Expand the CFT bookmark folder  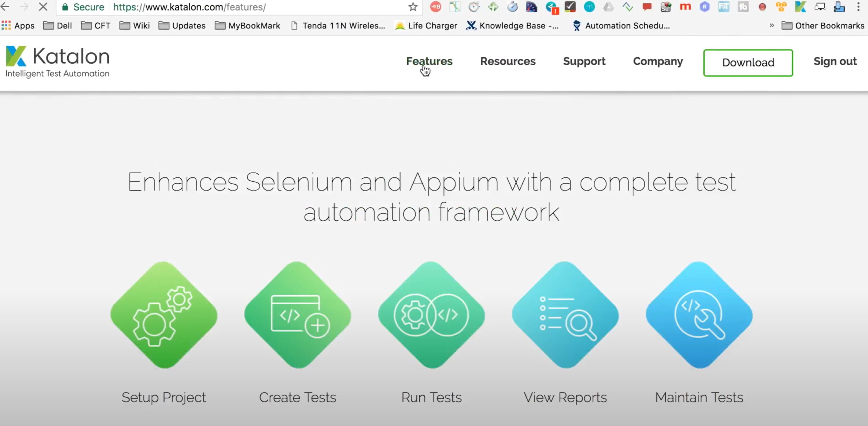point(96,26)
